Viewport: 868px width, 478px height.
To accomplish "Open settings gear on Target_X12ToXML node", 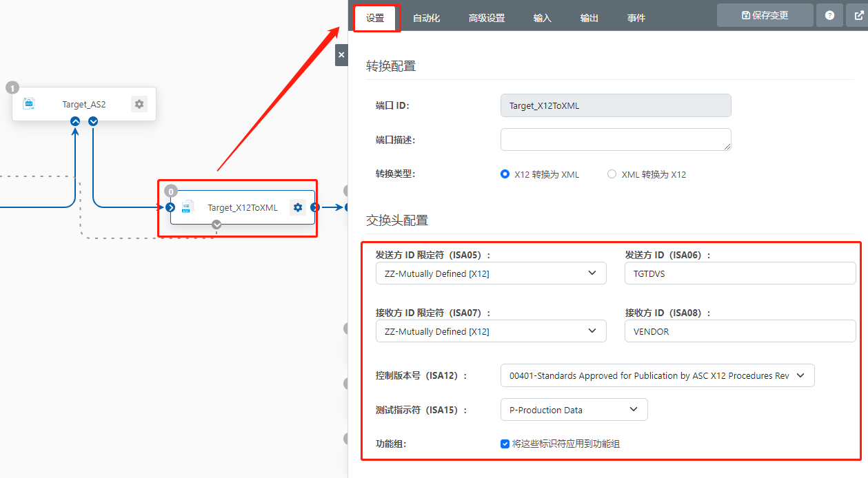I will (x=297, y=207).
